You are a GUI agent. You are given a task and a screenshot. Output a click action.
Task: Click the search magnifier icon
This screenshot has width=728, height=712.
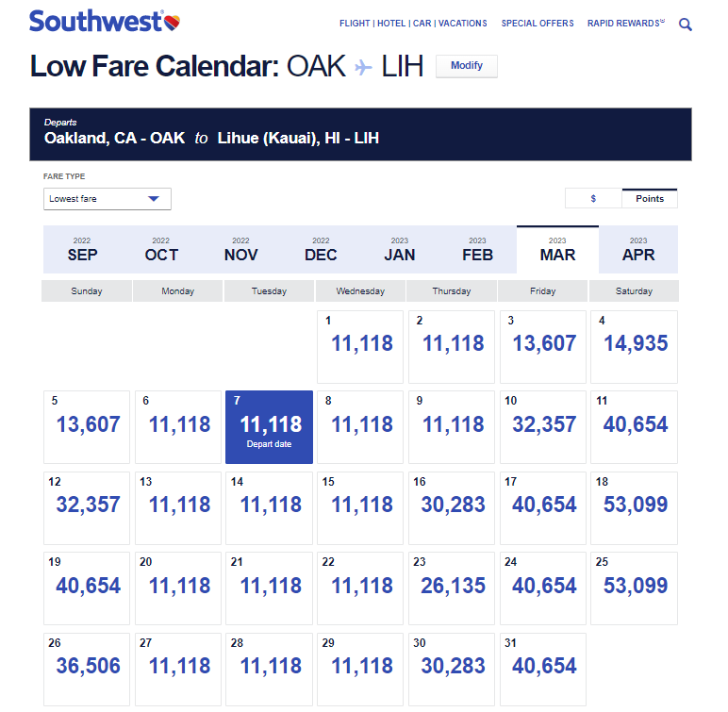686,25
